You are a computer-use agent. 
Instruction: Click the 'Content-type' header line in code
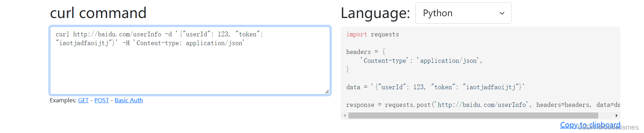pos(421,61)
